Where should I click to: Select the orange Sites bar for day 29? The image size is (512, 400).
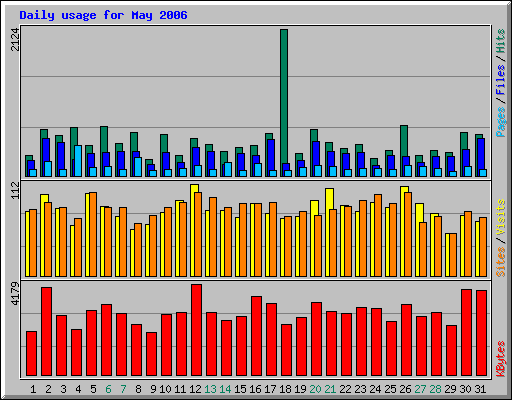click(x=453, y=255)
